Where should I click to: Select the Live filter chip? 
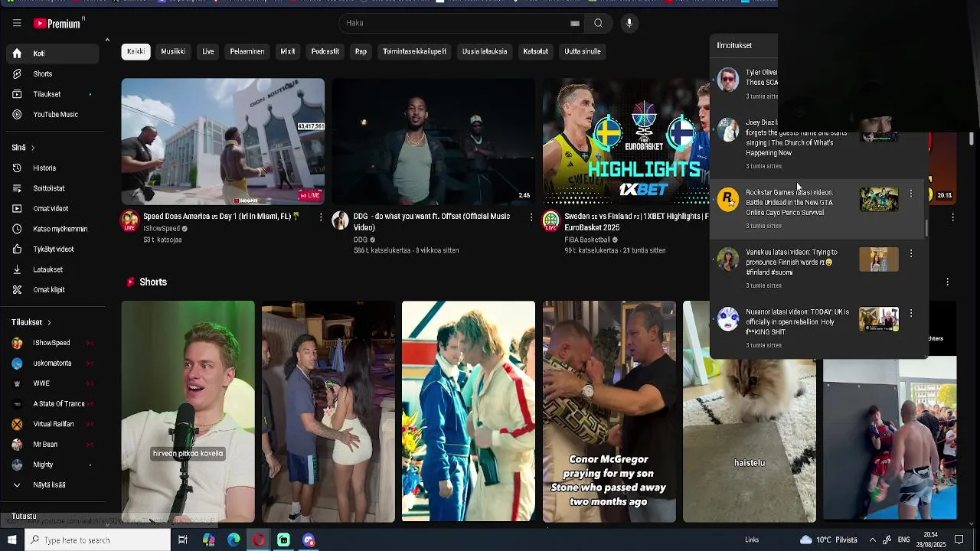pyautogui.click(x=207, y=51)
